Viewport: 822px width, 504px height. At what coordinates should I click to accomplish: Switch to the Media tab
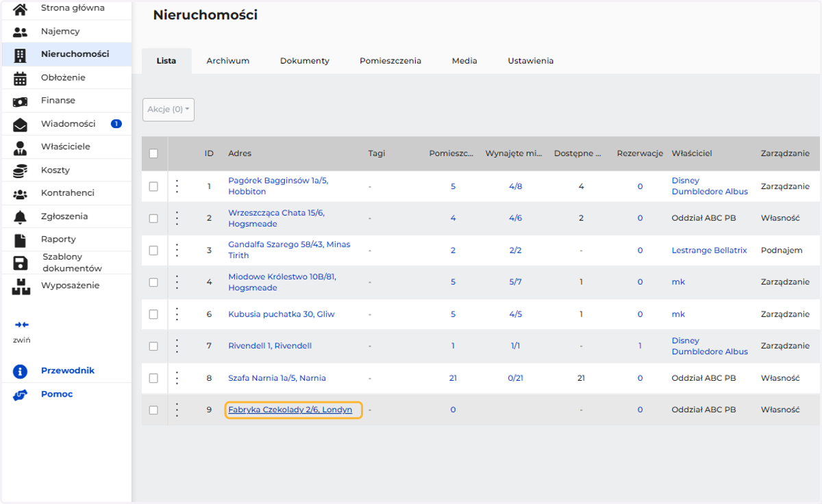point(464,61)
